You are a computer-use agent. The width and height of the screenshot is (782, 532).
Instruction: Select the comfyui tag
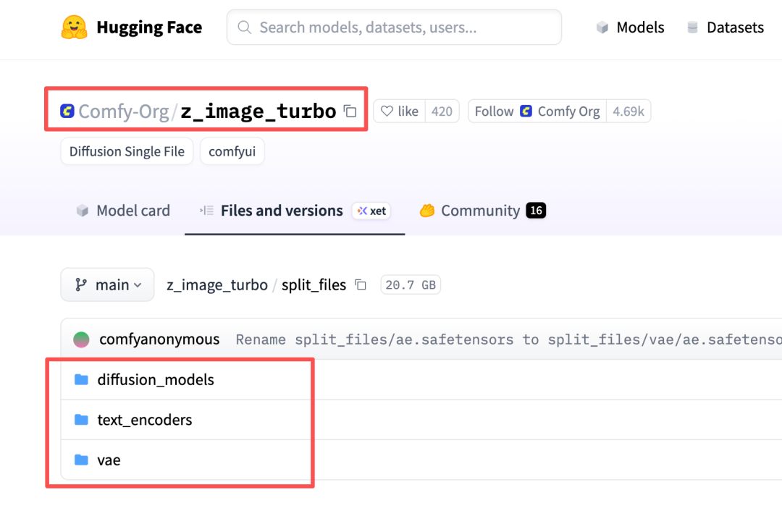[232, 151]
